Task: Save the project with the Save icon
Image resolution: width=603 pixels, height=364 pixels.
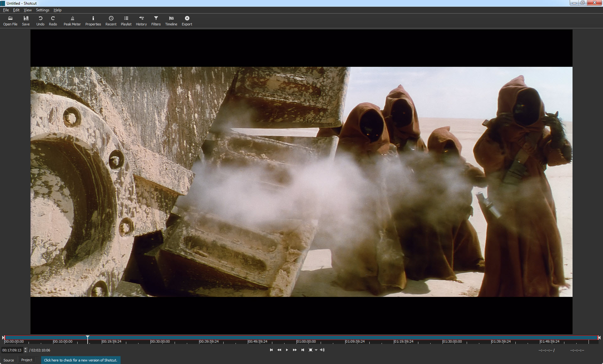Action: click(26, 21)
